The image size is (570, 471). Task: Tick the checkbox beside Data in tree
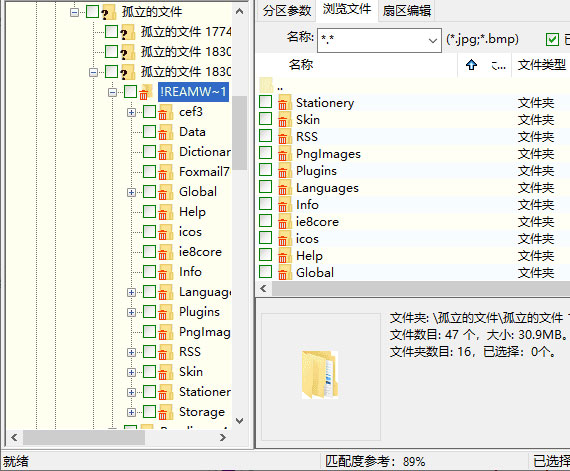coord(149,131)
